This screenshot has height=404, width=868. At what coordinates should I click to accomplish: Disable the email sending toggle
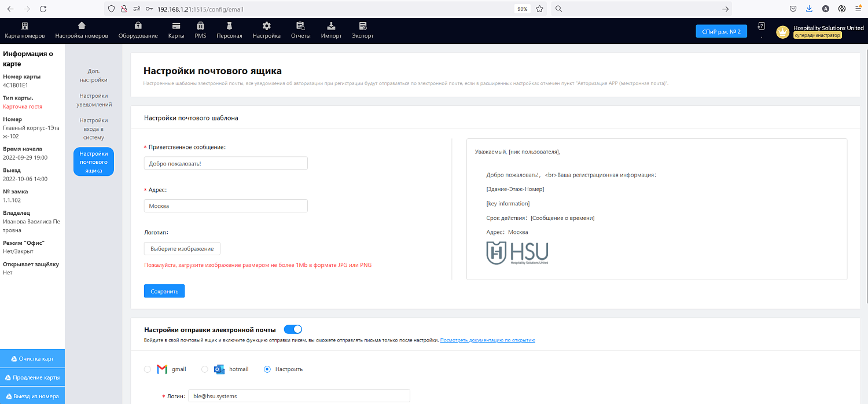tap(293, 328)
